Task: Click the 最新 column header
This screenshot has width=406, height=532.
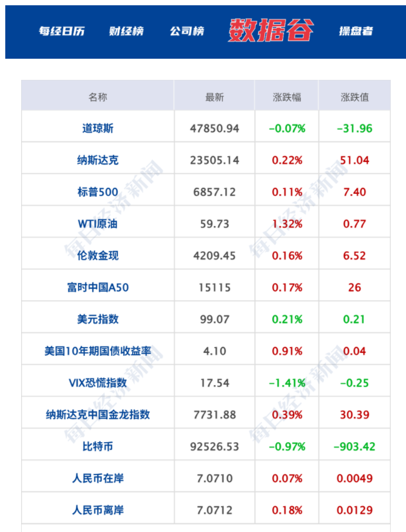Action: (215, 97)
